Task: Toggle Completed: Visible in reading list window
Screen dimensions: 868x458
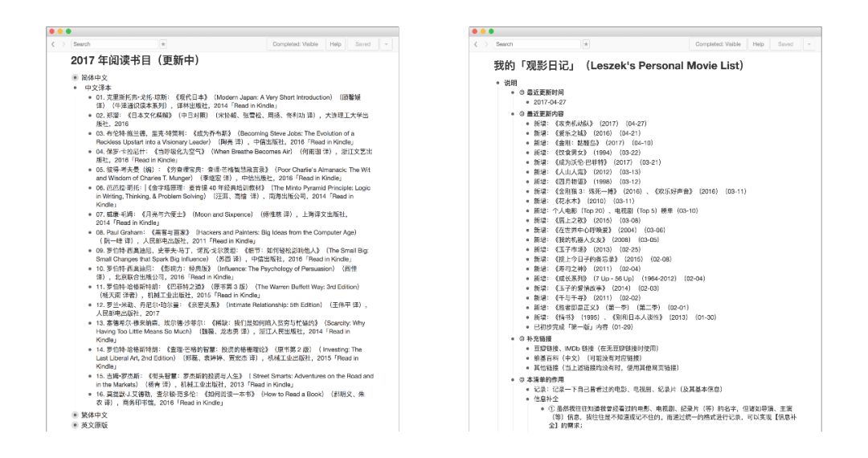Action: click(295, 44)
